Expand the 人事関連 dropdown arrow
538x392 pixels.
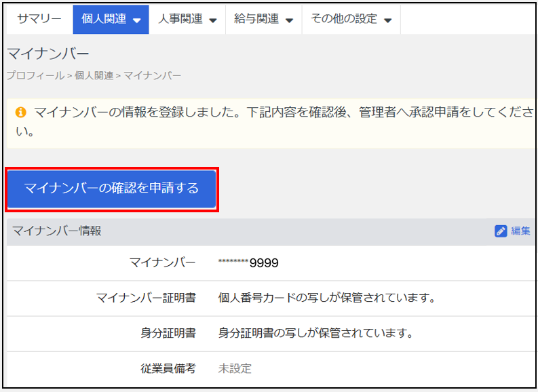tap(213, 20)
